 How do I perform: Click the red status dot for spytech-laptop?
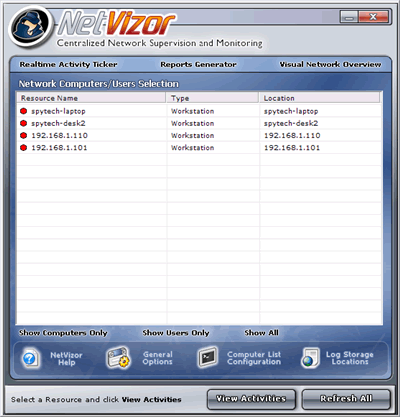click(23, 111)
